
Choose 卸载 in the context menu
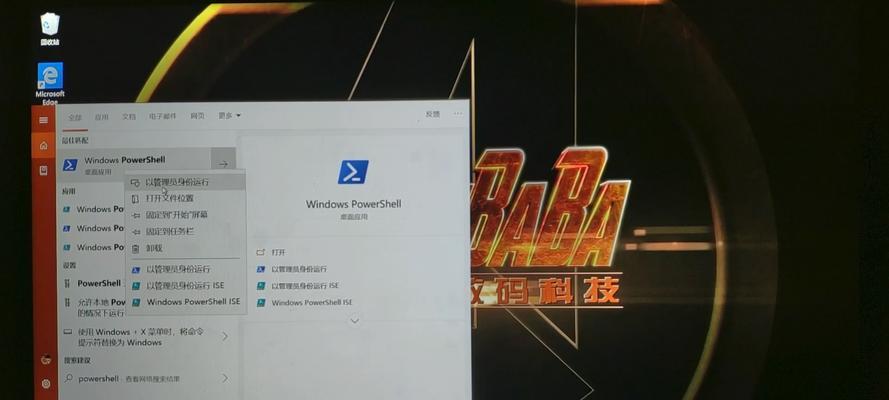click(x=185, y=248)
